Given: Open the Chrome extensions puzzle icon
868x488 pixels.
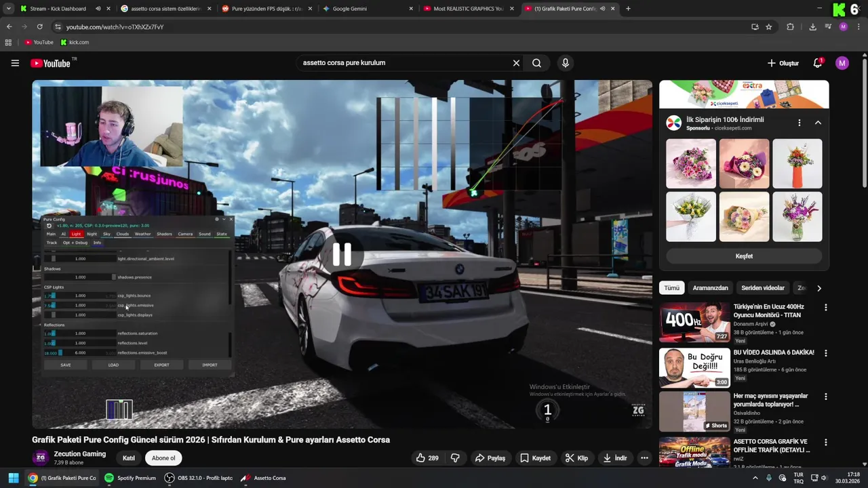Looking at the screenshot, I should pos(790,26).
